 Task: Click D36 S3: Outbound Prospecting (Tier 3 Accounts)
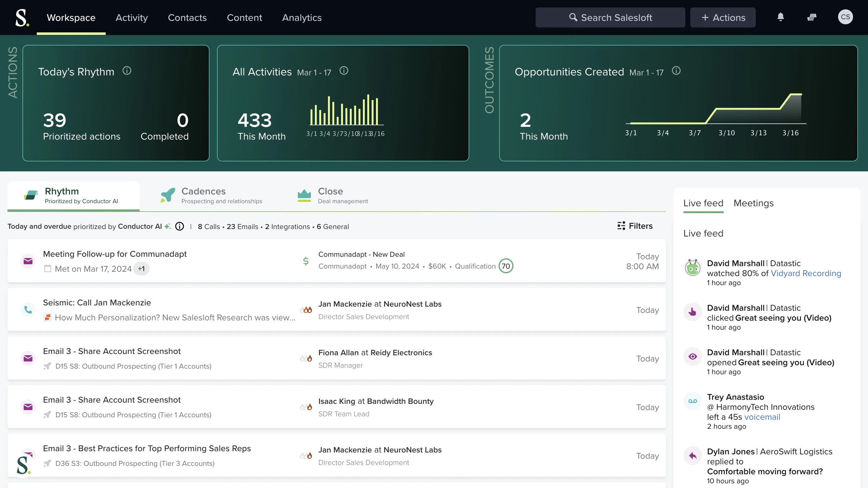135,463
